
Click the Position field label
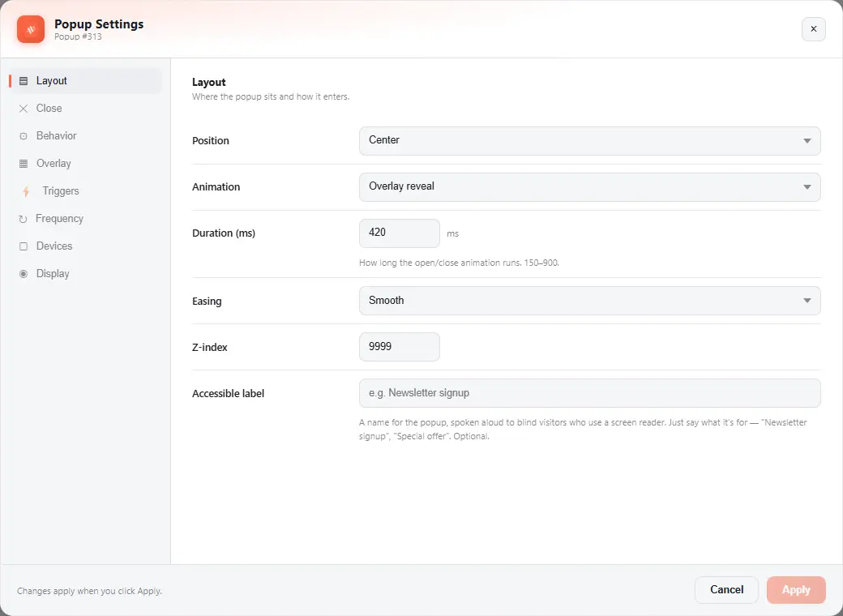tap(210, 141)
